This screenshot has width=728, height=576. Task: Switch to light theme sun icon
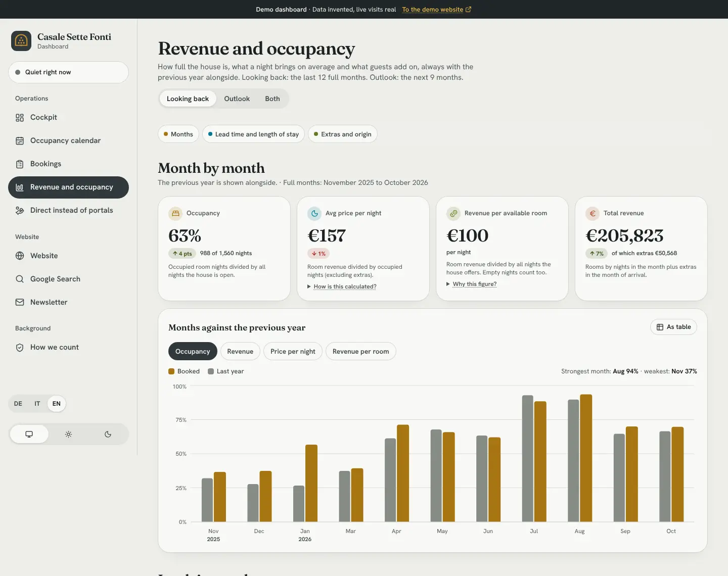68,434
